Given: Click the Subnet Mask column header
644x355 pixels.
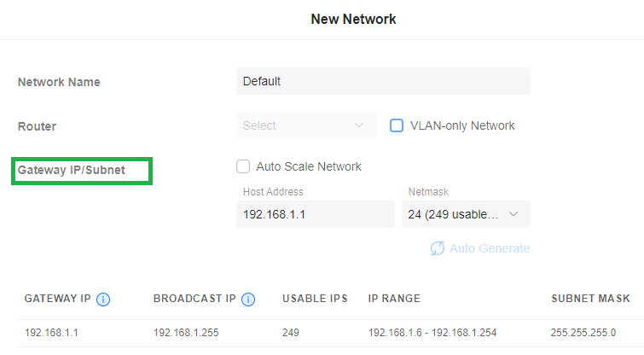Looking at the screenshot, I should click(x=590, y=299).
